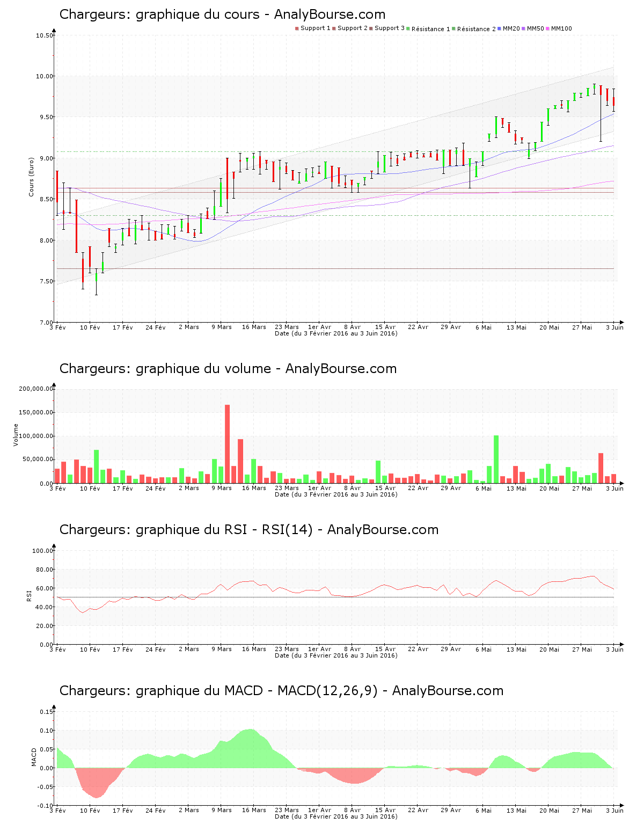Click the '50,000.00' volume axis label
The width and height of the screenshot is (644, 832).
pyautogui.click(x=38, y=459)
